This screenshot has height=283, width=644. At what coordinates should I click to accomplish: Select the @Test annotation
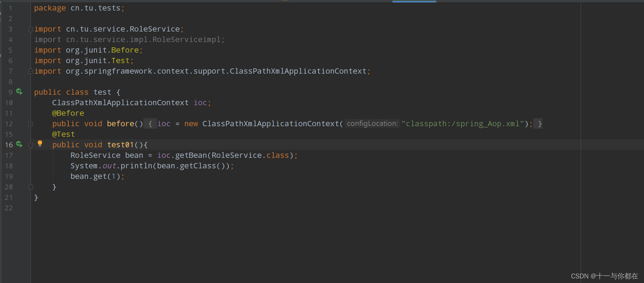(63, 134)
